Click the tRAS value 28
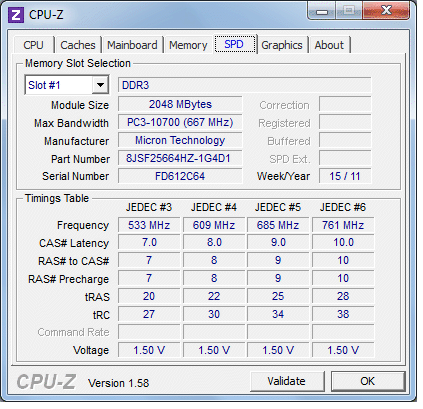Image resolution: width=423 pixels, height=409 pixels. click(x=343, y=296)
